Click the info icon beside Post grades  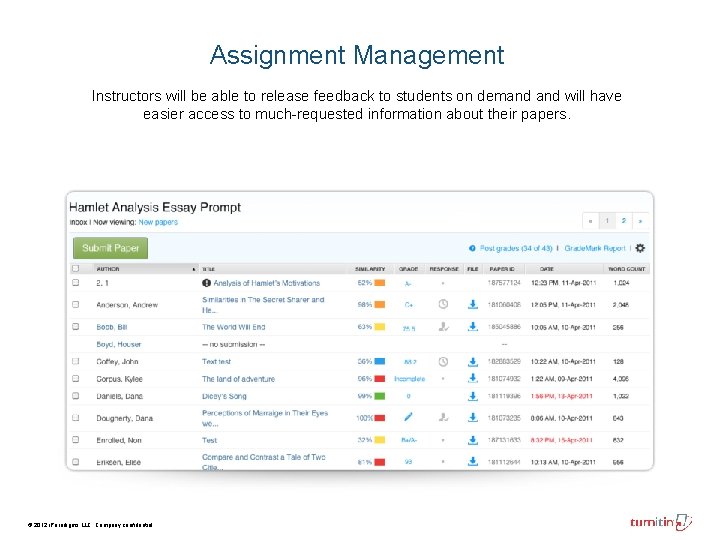click(472, 248)
